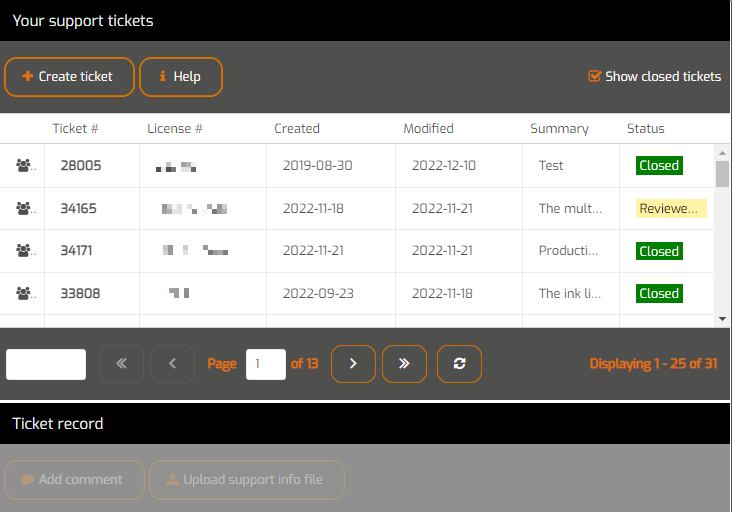Viewport: 733px width, 512px height.
Task: Click group icon for ticket 28005
Action: (24, 166)
